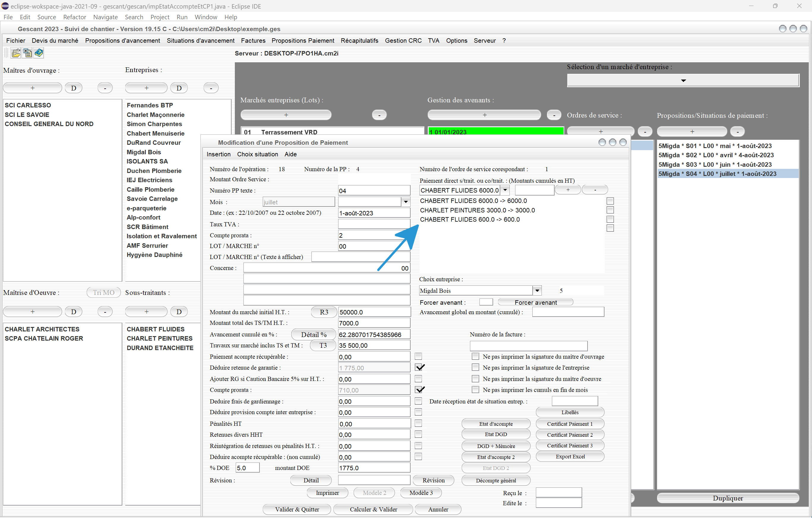The image size is (812, 518).
Task: Open Gestion CRC menu
Action: 403,40
